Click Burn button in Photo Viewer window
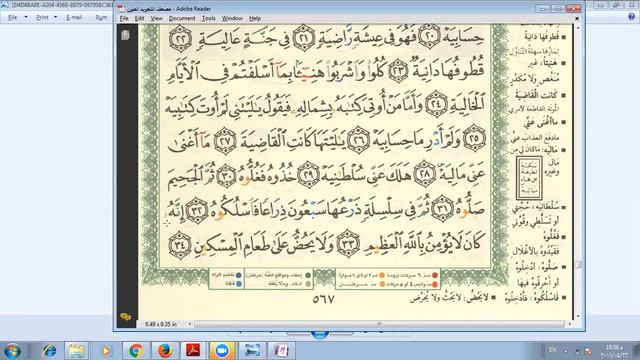 point(101,18)
